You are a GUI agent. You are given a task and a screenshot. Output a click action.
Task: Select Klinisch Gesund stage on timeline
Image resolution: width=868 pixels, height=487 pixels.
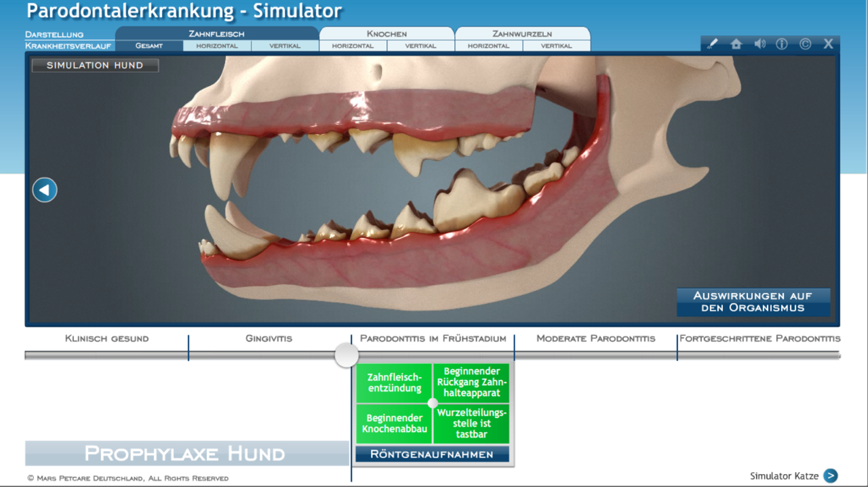point(106,338)
